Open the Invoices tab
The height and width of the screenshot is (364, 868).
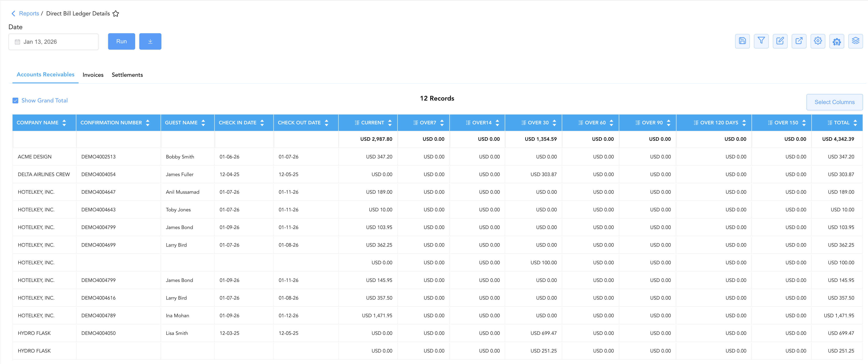(93, 75)
